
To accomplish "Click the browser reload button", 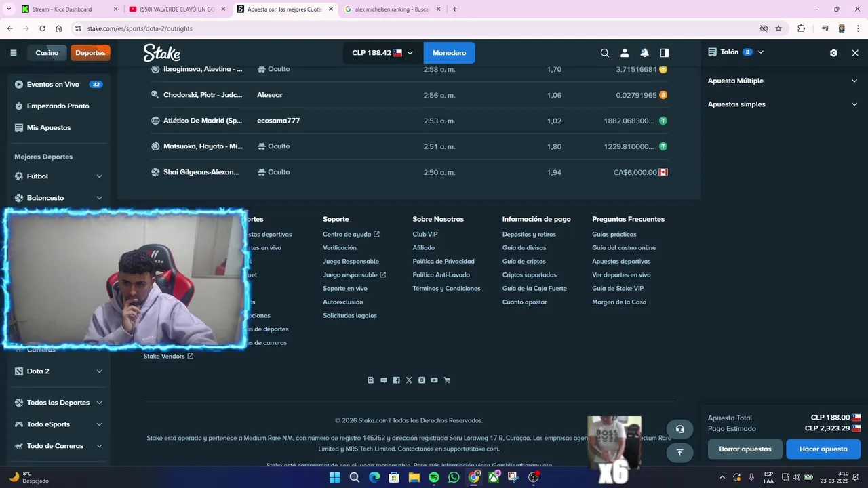I will pos(42,28).
